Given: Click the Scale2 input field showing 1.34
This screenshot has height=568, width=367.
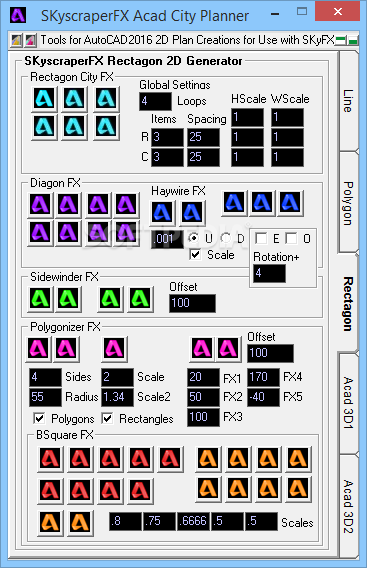Looking at the screenshot, I should [x=117, y=397].
